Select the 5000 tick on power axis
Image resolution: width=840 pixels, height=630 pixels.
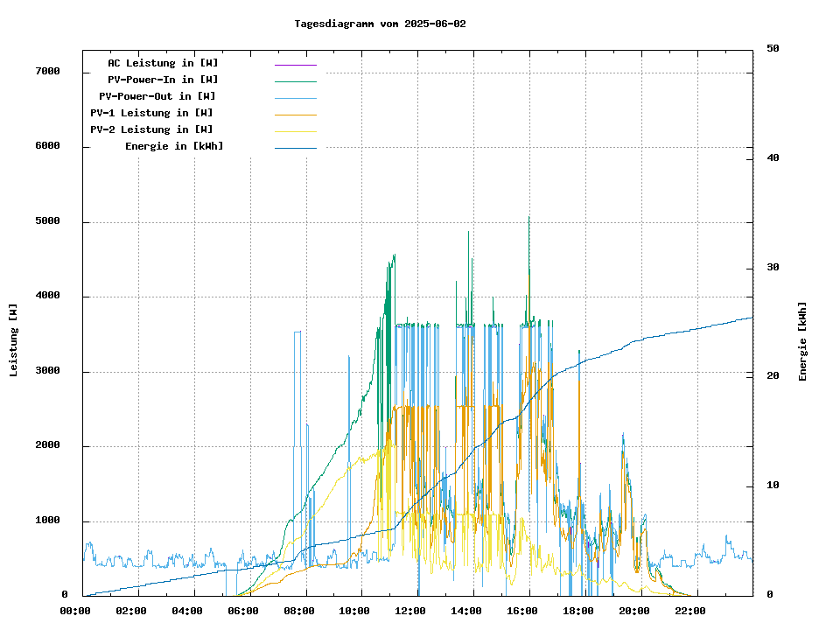coord(47,221)
